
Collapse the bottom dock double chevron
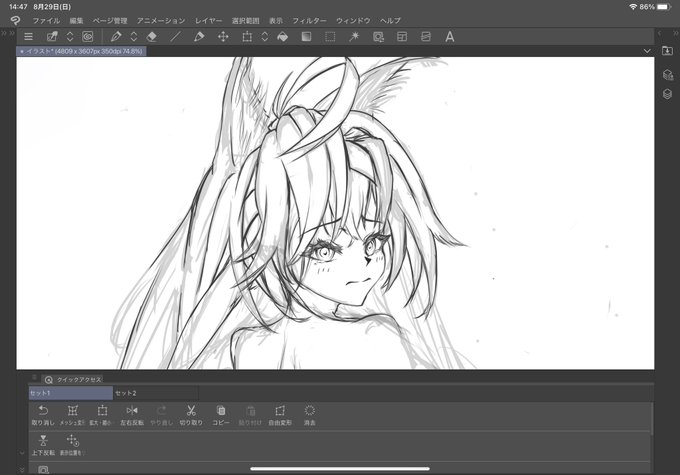[x=22, y=469]
